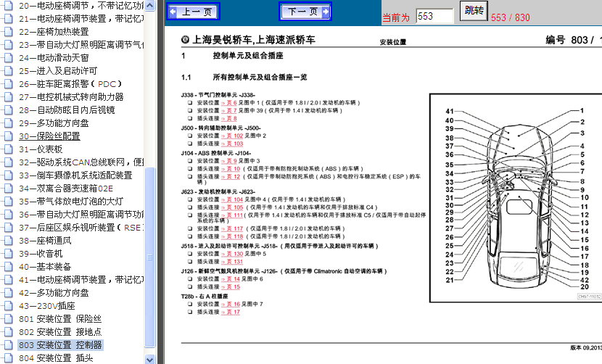The image size is (602, 364).
Task: Go to next page with 下一页 button
Action: [x=305, y=12]
